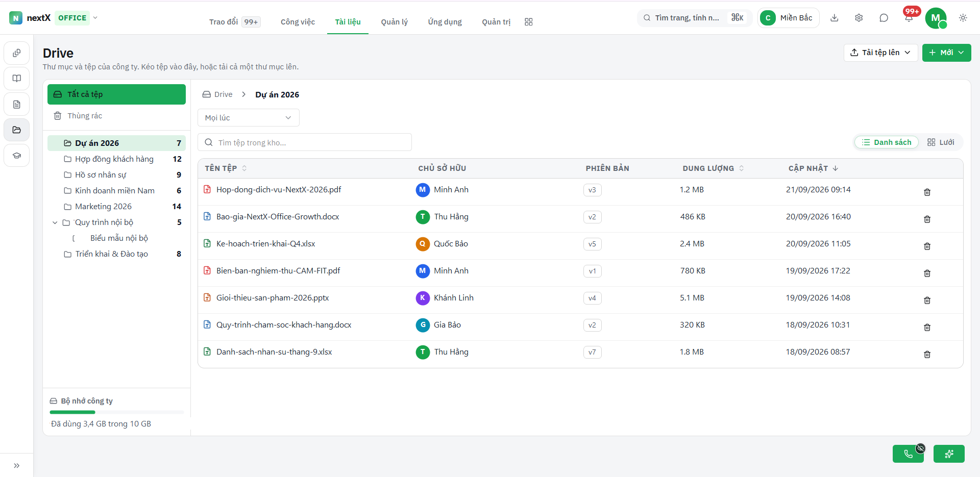980x477 pixels.
Task: Focus the Tìm tệp trong kho search field
Action: [305, 142]
